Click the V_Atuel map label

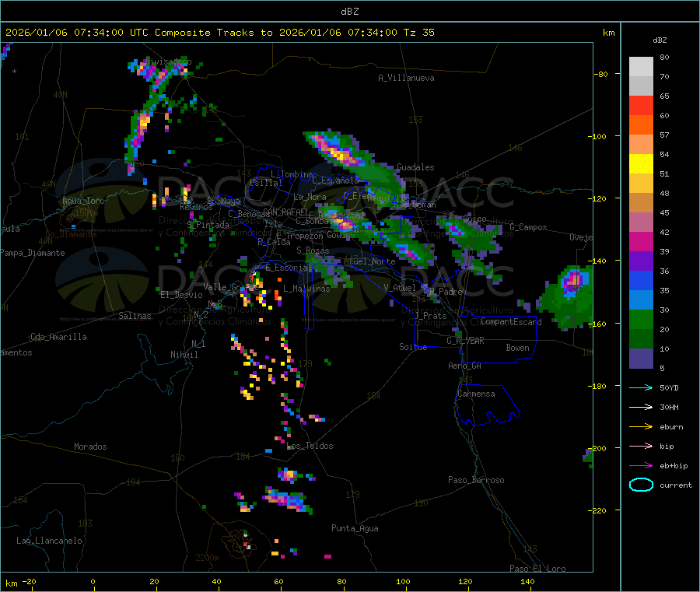click(400, 288)
